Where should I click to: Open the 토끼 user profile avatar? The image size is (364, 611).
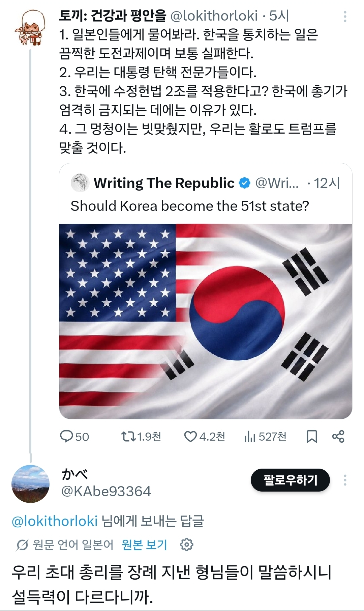(30, 28)
